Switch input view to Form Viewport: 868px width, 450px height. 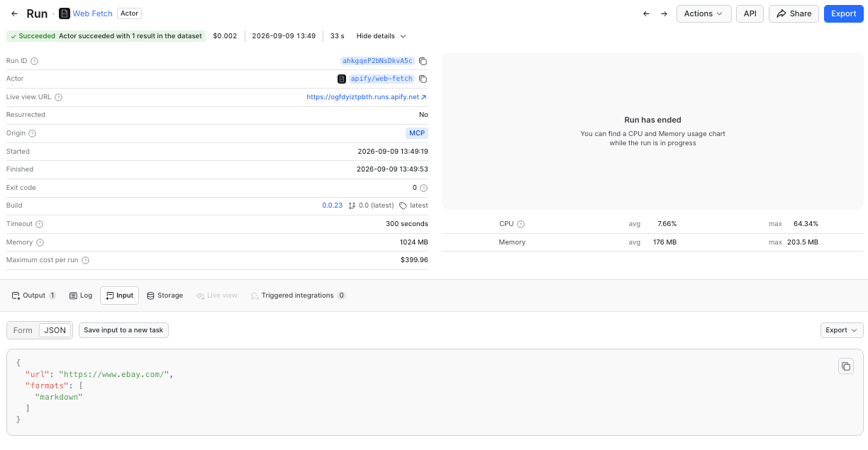tap(23, 330)
